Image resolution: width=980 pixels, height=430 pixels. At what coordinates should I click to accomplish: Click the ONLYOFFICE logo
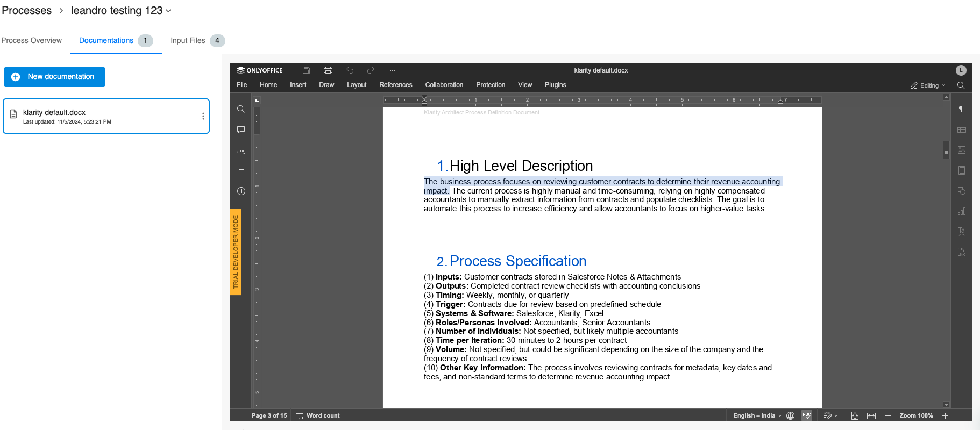coord(260,70)
